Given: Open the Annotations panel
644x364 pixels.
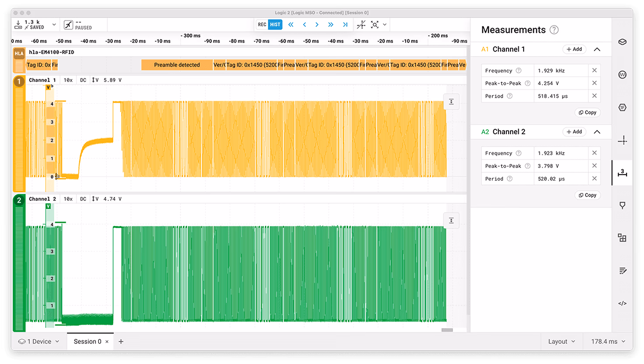Looking at the screenshot, I should 622,205.
